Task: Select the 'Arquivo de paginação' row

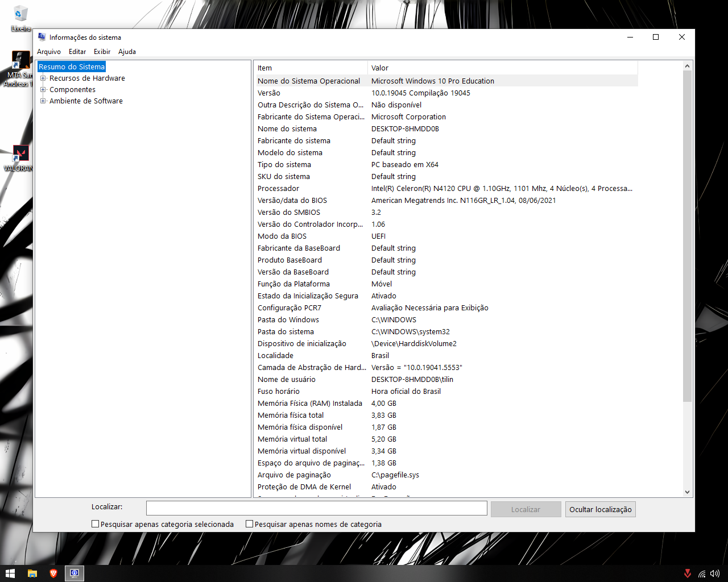Action: tap(446, 475)
